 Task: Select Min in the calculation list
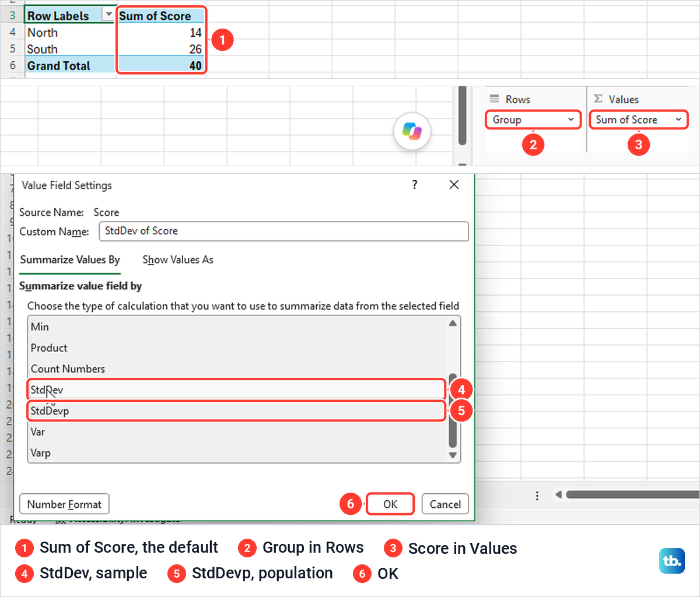tap(236, 327)
